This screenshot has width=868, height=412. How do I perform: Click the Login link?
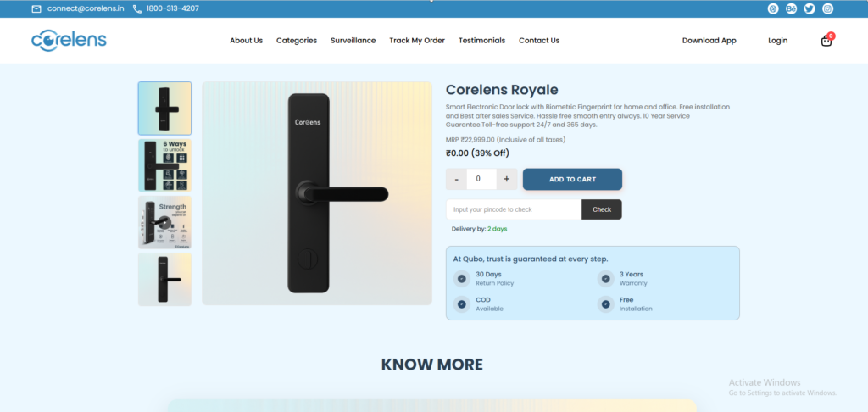778,41
